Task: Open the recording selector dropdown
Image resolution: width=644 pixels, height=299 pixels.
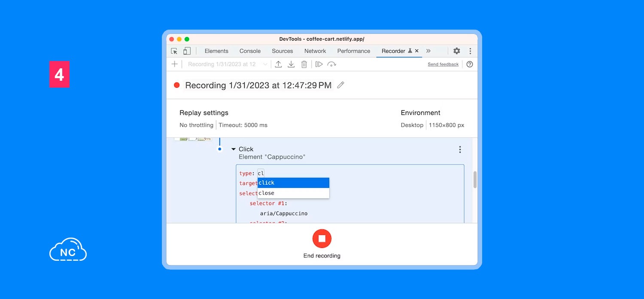Action: pos(228,64)
